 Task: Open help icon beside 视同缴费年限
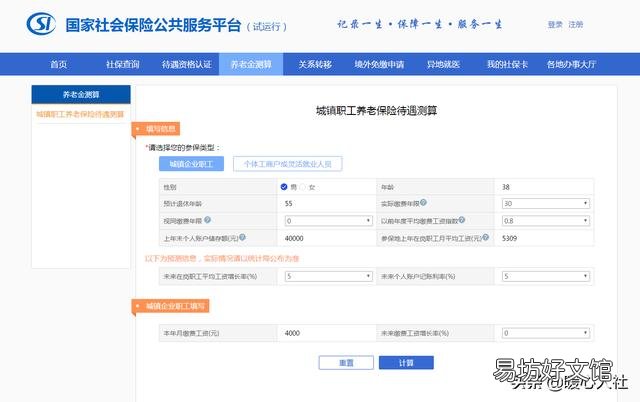tap(207, 220)
